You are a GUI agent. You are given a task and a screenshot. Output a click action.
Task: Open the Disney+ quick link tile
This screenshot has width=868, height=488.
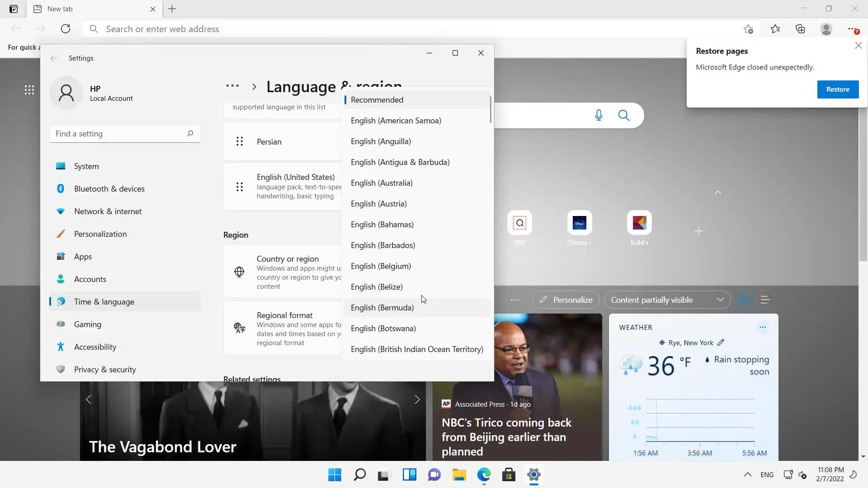click(x=579, y=223)
